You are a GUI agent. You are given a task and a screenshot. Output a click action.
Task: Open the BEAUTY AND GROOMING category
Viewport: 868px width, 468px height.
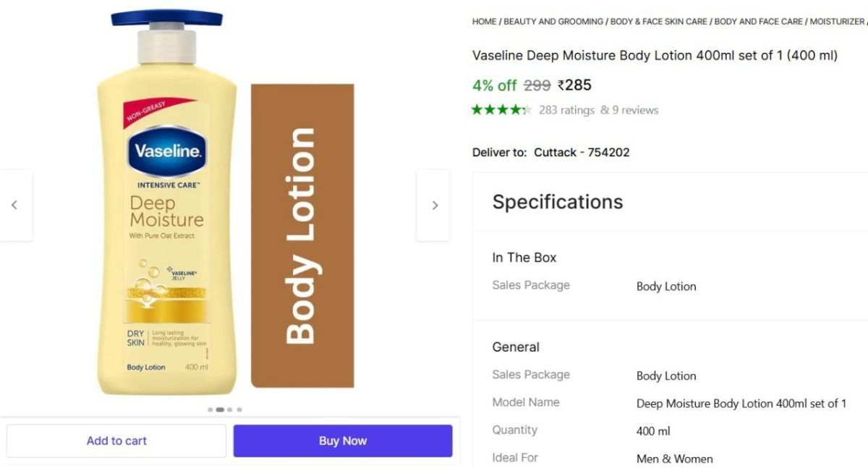coord(552,21)
